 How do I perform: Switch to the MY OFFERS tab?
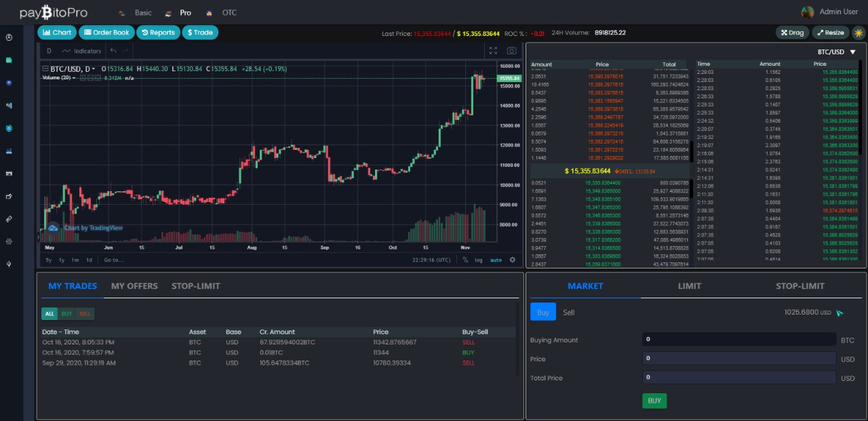134,286
